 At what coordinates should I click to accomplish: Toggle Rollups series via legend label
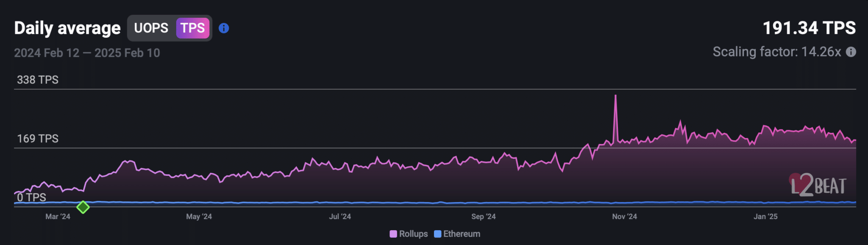pyautogui.click(x=413, y=234)
